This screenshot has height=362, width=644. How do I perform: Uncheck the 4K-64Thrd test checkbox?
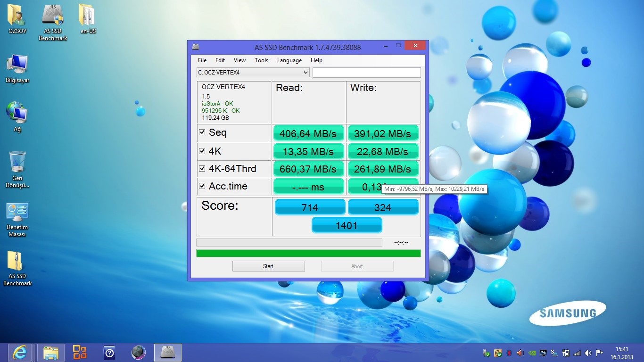tap(202, 168)
